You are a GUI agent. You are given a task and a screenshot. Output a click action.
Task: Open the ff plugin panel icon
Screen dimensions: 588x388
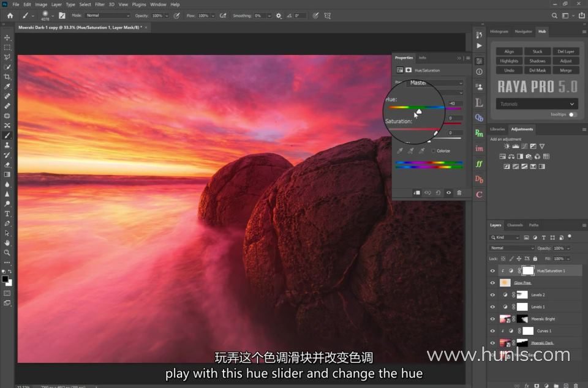point(479,163)
